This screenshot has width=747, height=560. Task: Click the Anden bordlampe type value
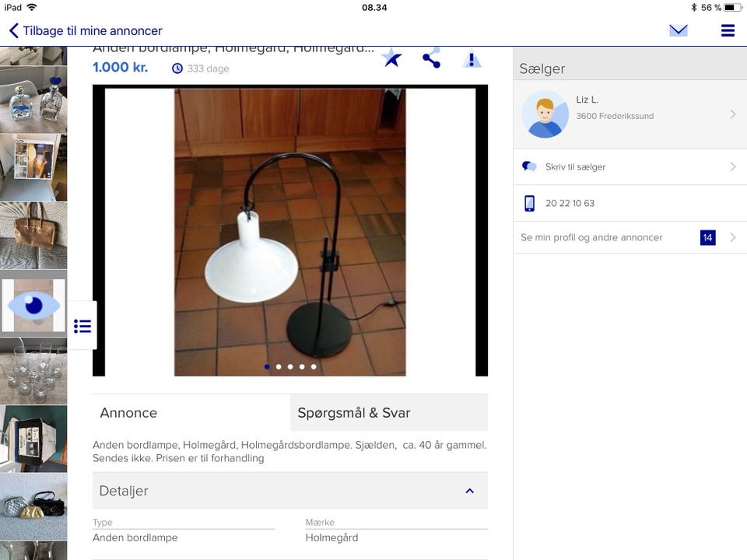coord(135,537)
